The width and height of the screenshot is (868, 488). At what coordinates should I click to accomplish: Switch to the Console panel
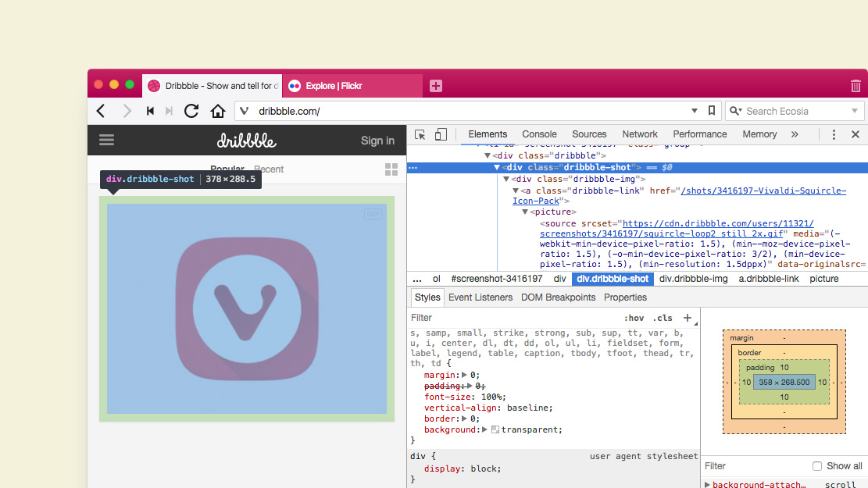click(x=539, y=134)
